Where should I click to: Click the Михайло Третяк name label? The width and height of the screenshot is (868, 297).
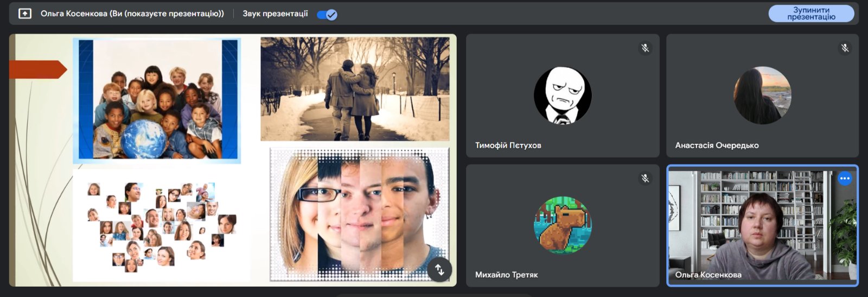tap(506, 275)
